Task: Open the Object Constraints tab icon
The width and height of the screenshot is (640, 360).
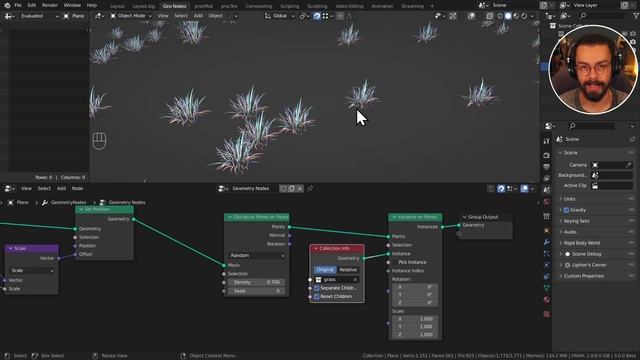Action: (x=547, y=276)
